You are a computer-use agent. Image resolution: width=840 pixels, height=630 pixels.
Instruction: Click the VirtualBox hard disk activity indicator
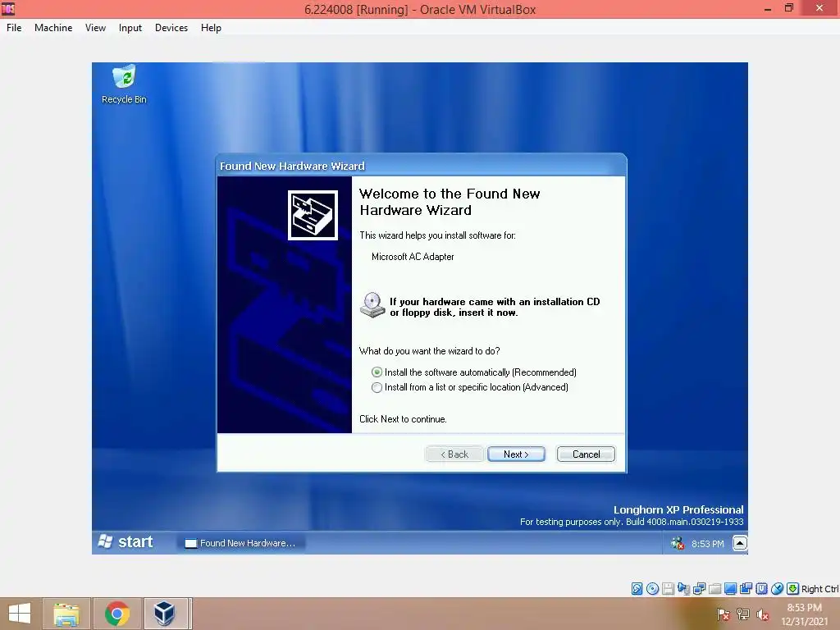637,589
